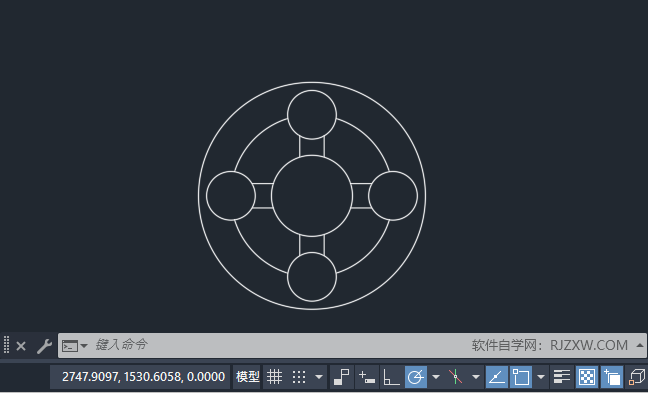This screenshot has width=648, height=393.
Task: Close the command line window
Action: (21, 346)
